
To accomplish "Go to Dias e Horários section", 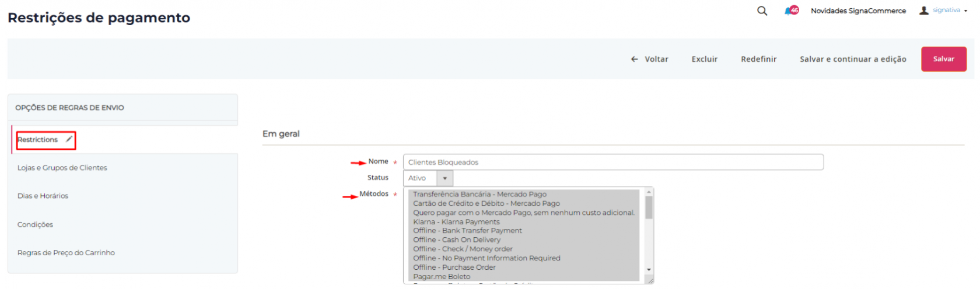I will click(x=43, y=196).
